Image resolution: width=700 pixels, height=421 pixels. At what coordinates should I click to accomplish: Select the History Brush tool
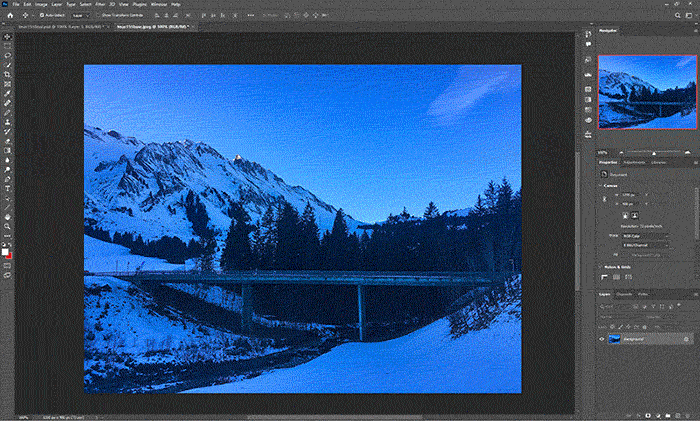[x=7, y=132]
